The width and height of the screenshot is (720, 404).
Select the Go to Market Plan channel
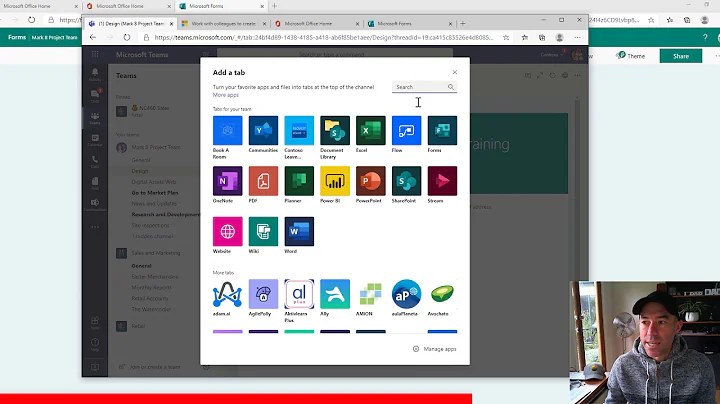[x=155, y=193]
